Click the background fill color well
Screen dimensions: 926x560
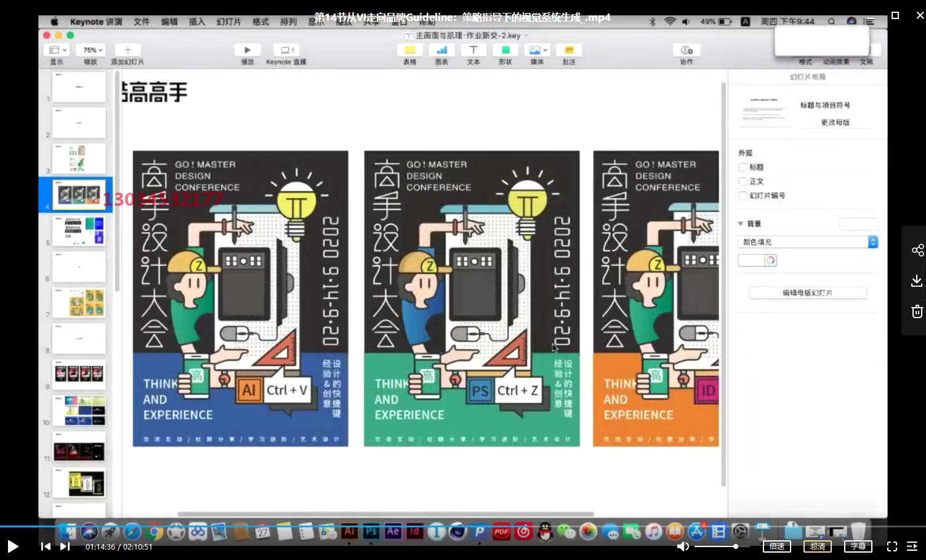751,260
